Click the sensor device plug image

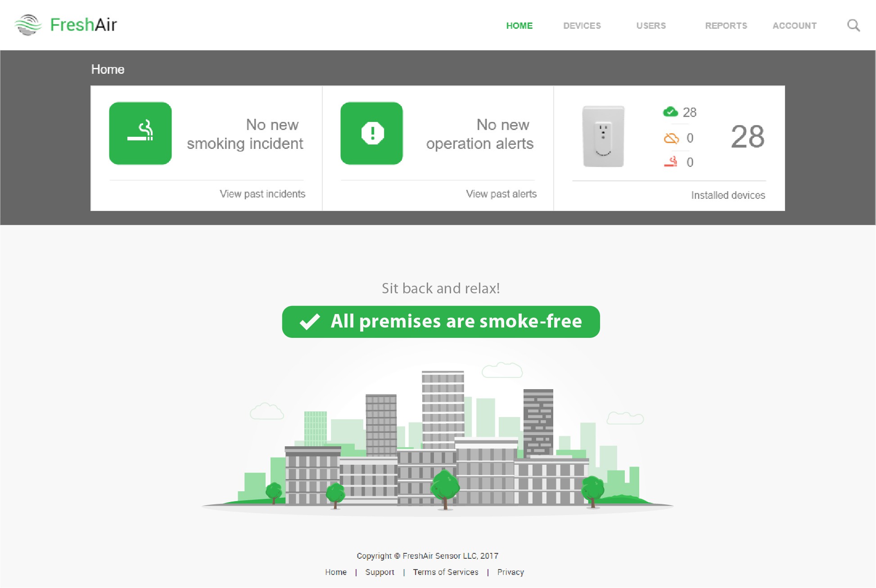click(603, 136)
